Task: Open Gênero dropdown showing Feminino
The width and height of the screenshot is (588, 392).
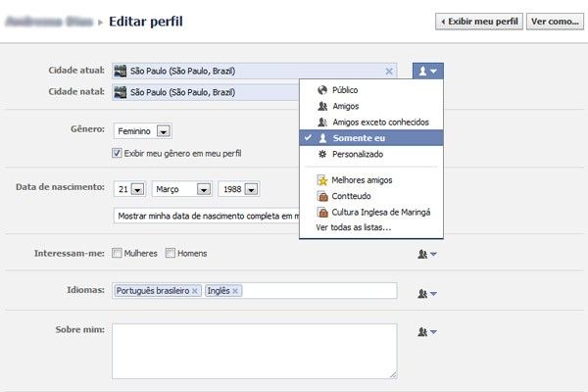Action: coord(142,131)
